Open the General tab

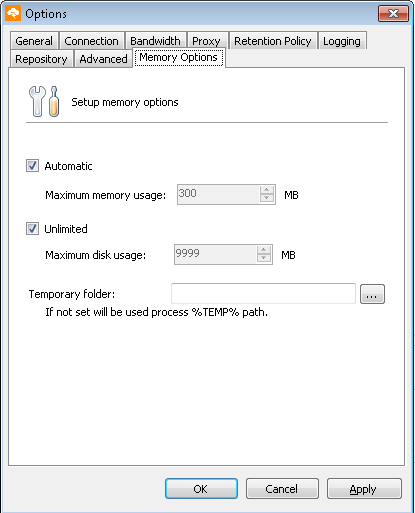(34, 41)
